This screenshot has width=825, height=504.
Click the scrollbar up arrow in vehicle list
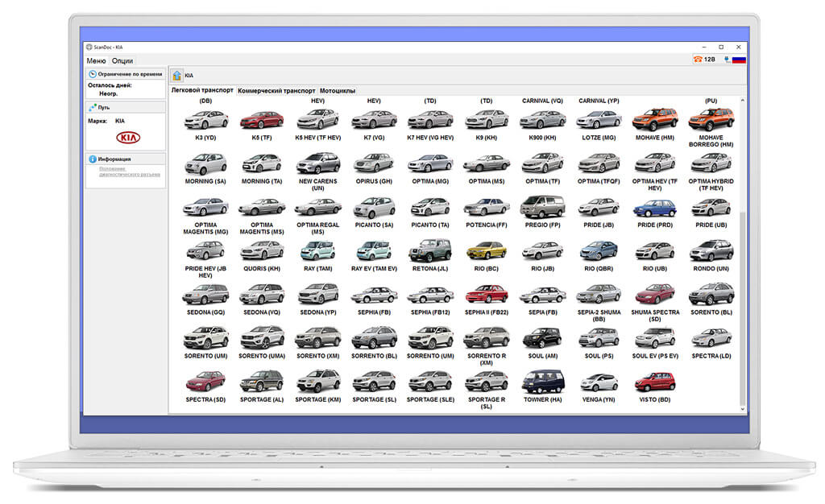tap(742, 100)
